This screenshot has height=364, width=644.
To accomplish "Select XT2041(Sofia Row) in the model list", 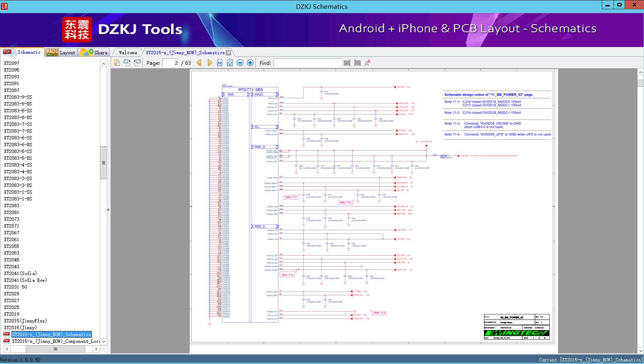I will 25,280.
